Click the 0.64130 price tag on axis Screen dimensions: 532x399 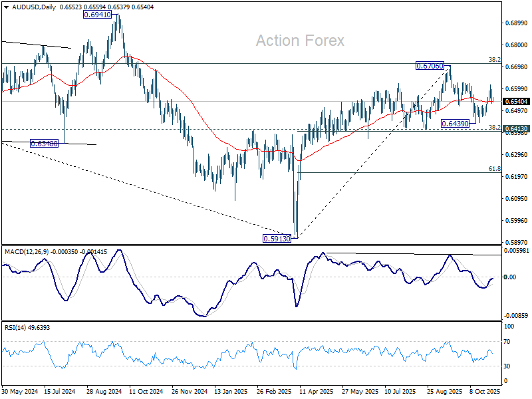click(517, 128)
